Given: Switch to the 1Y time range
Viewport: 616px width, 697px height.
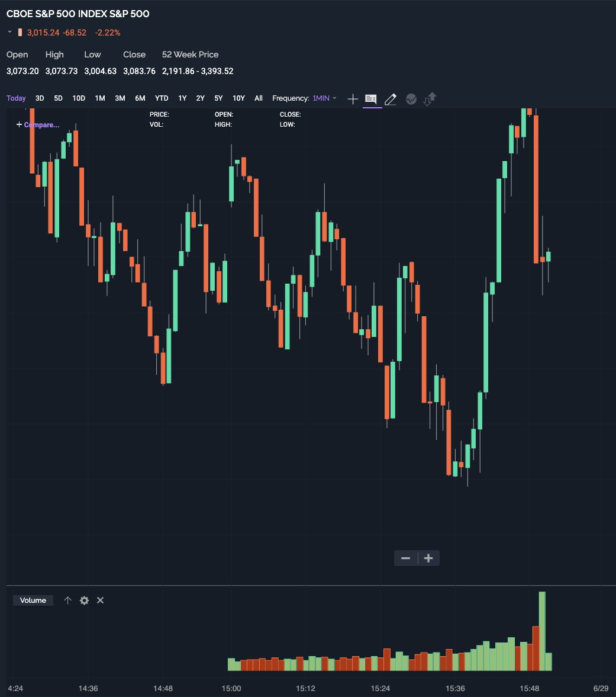Looking at the screenshot, I should click(x=182, y=98).
